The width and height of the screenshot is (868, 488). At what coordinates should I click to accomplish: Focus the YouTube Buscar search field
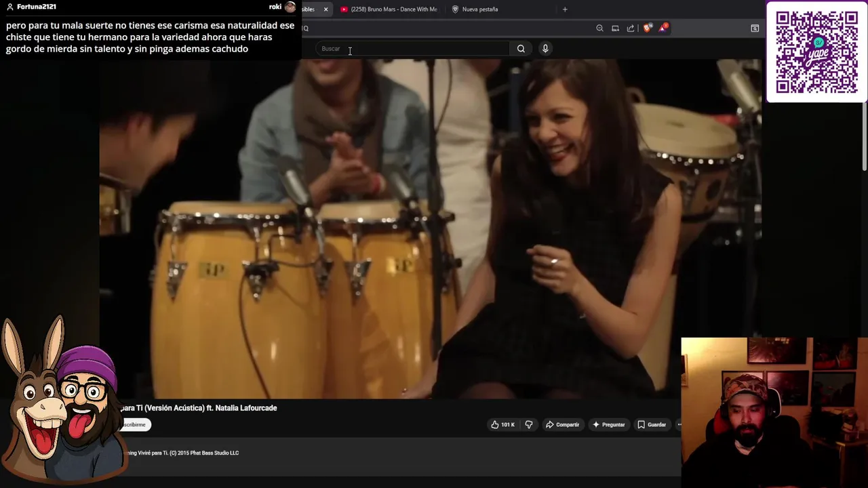412,49
